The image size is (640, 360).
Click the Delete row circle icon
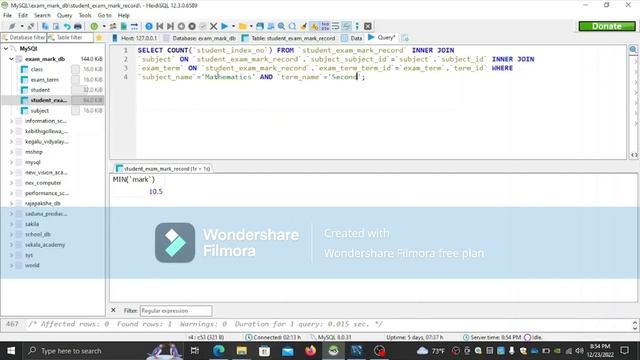(192, 26)
